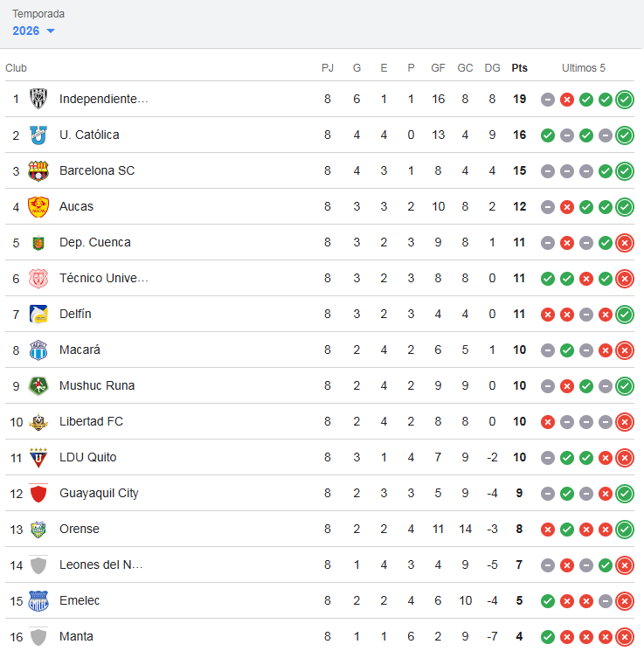Click the Técnico Universitario team name
Screen dimensions: 644x658
103,278
